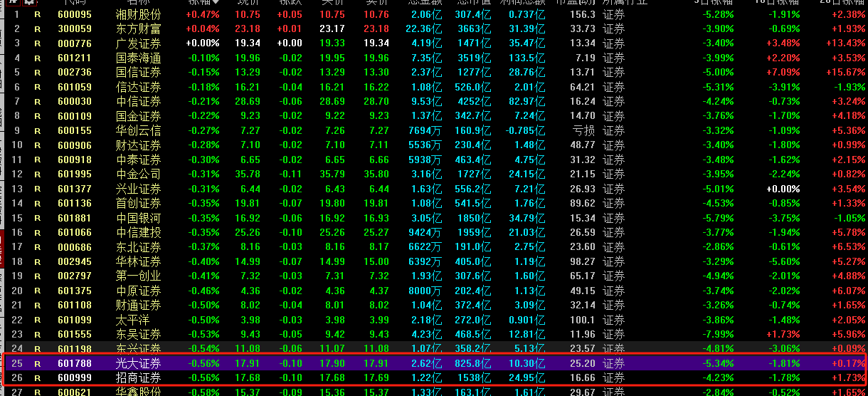Select stock name 华林证券
868x396 pixels.
(139, 261)
